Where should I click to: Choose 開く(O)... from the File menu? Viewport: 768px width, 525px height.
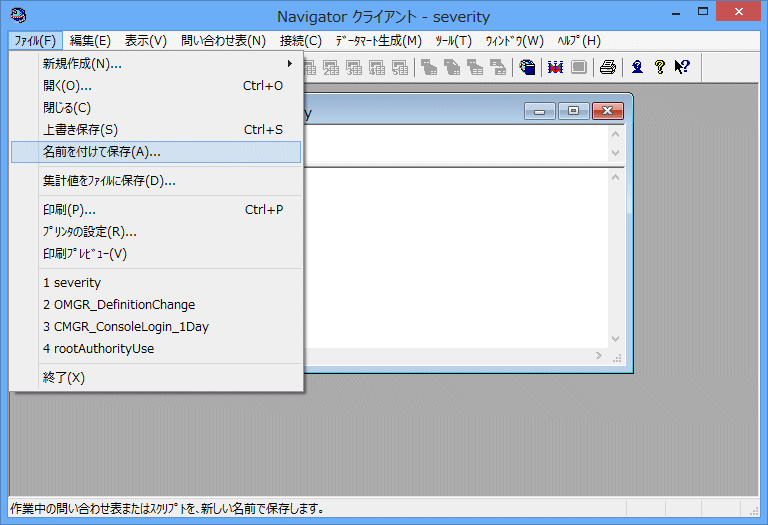coord(156,86)
